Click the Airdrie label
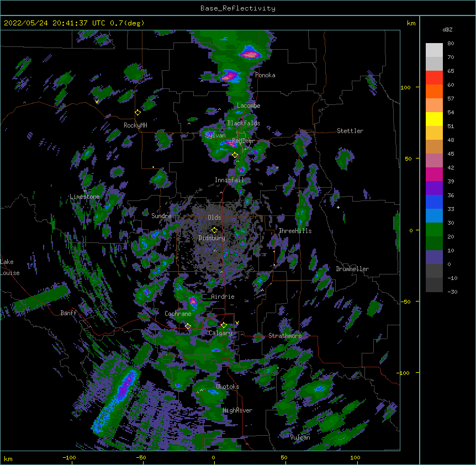 (x=223, y=297)
